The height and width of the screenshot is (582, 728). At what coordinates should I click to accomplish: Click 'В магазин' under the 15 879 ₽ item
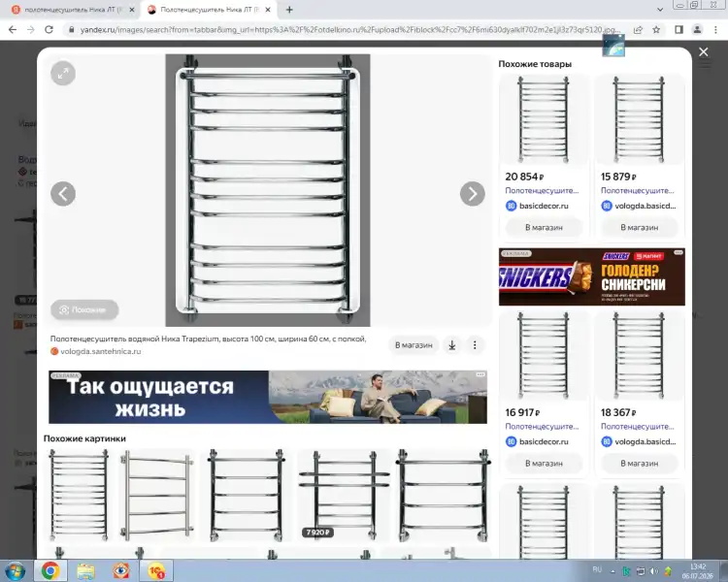click(639, 227)
